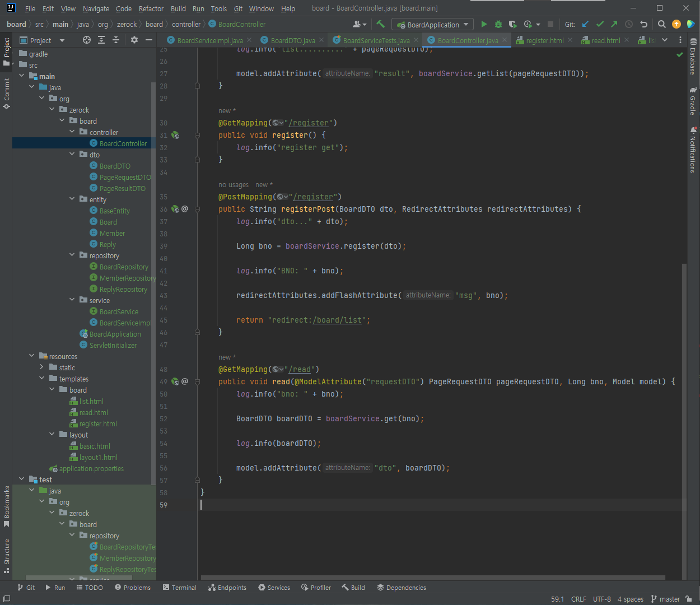This screenshot has width=700, height=605.
Task: Hide the Project tool window
Action: point(149,40)
